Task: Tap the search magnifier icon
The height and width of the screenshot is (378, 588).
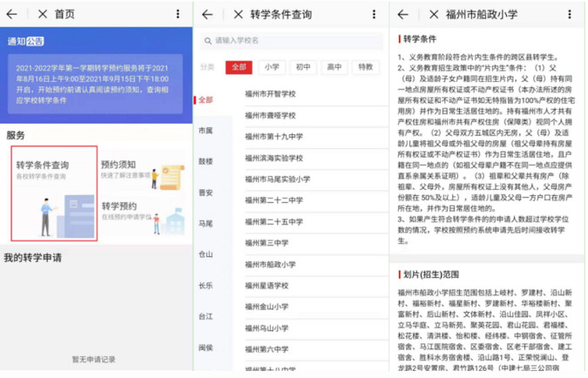Action: click(207, 41)
